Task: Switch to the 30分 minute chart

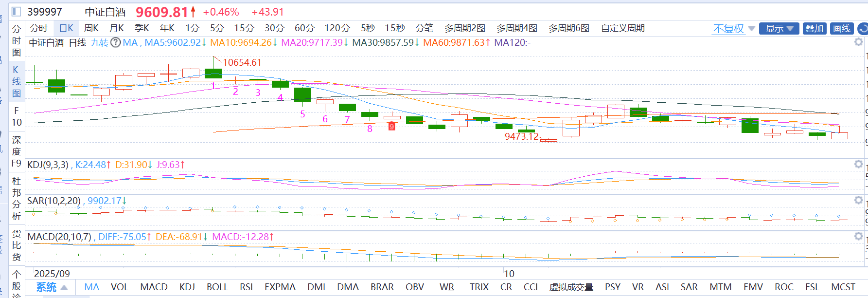Action: [x=275, y=28]
